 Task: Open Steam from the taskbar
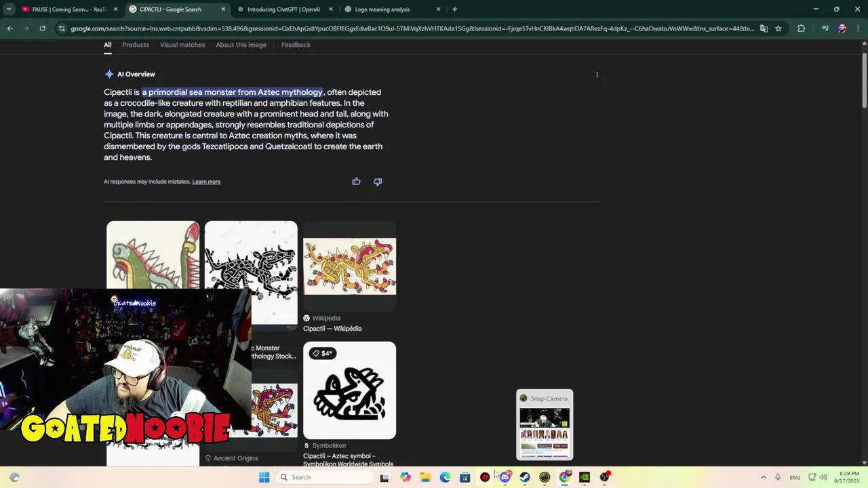(525, 477)
